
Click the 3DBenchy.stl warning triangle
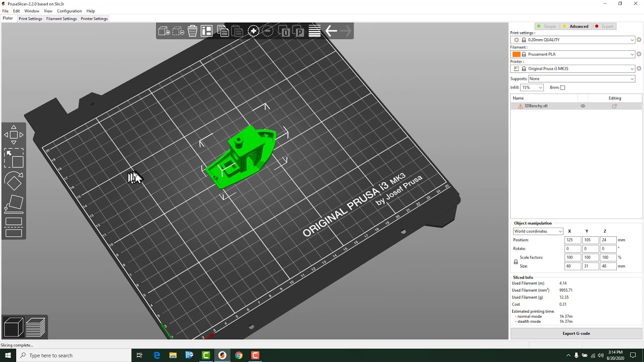[x=520, y=106]
